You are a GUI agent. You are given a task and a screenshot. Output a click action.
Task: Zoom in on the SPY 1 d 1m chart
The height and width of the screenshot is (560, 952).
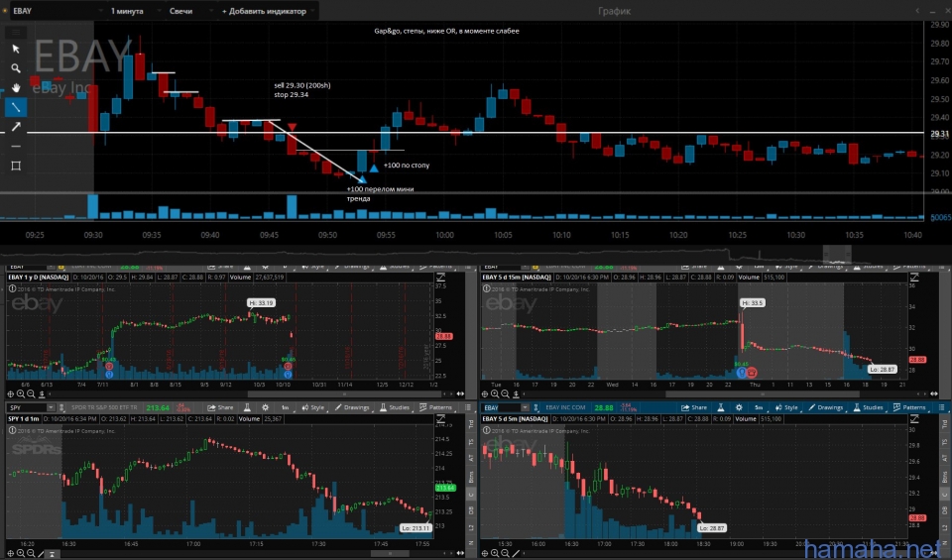[x=21, y=553]
